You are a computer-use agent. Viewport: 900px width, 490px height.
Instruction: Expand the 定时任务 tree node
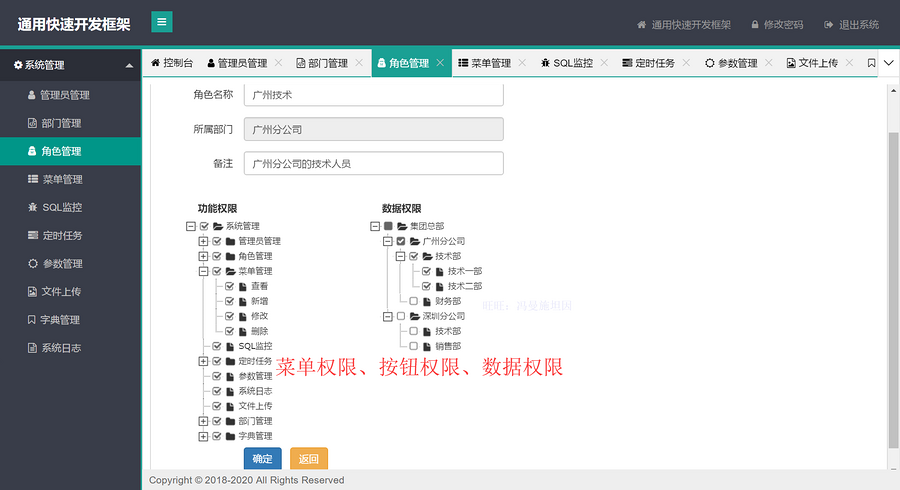point(203,361)
